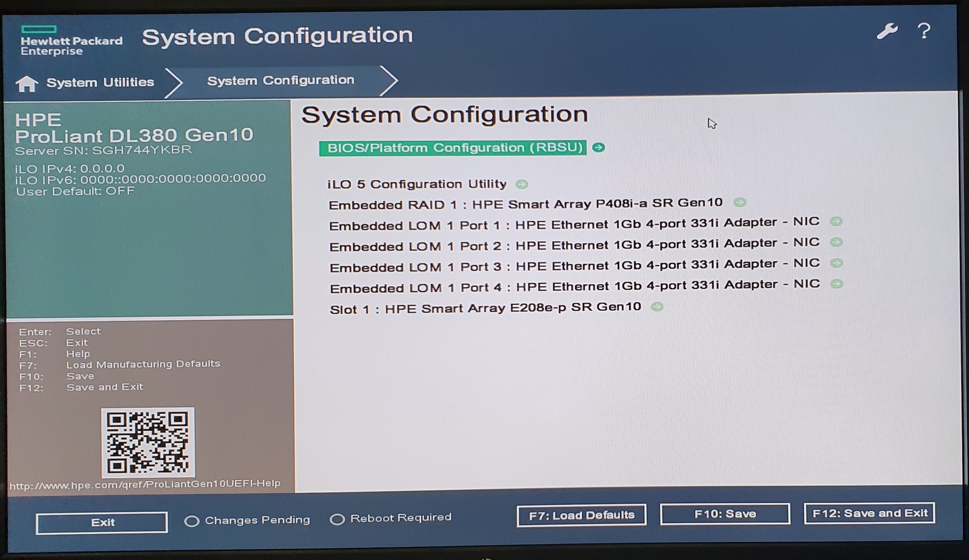Click arrow icon beside Slot 1 Smart Array

(x=657, y=307)
